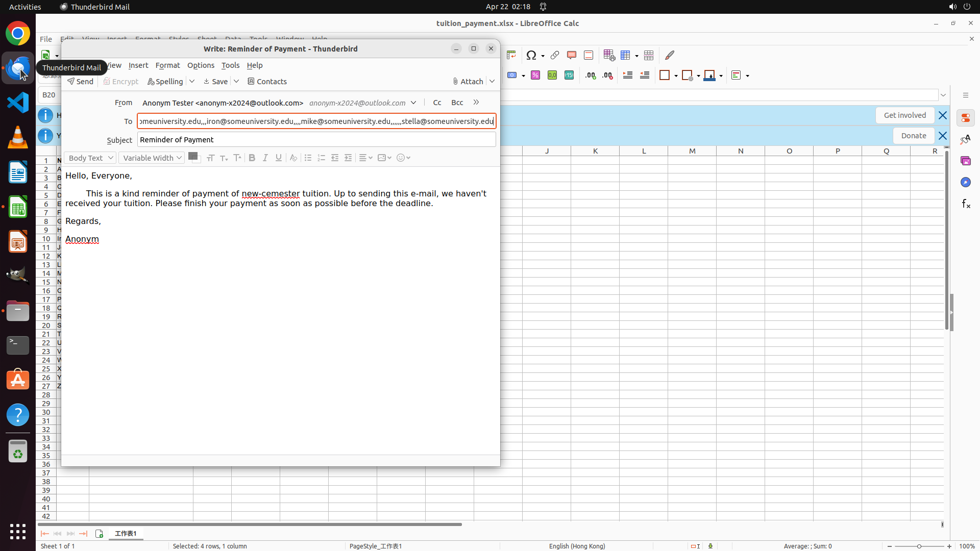This screenshot has width=980, height=551.
Task: Increase indent of the paragraph
Action: point(348,158)
